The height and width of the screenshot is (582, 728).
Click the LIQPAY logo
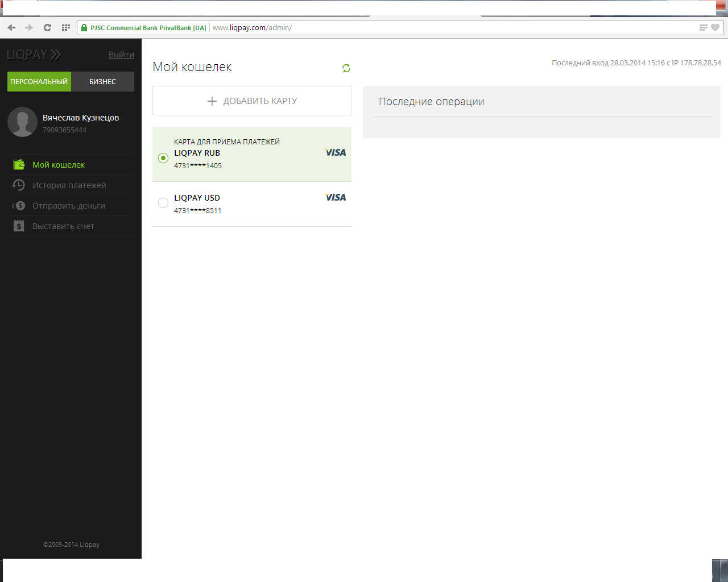point(34,55)
